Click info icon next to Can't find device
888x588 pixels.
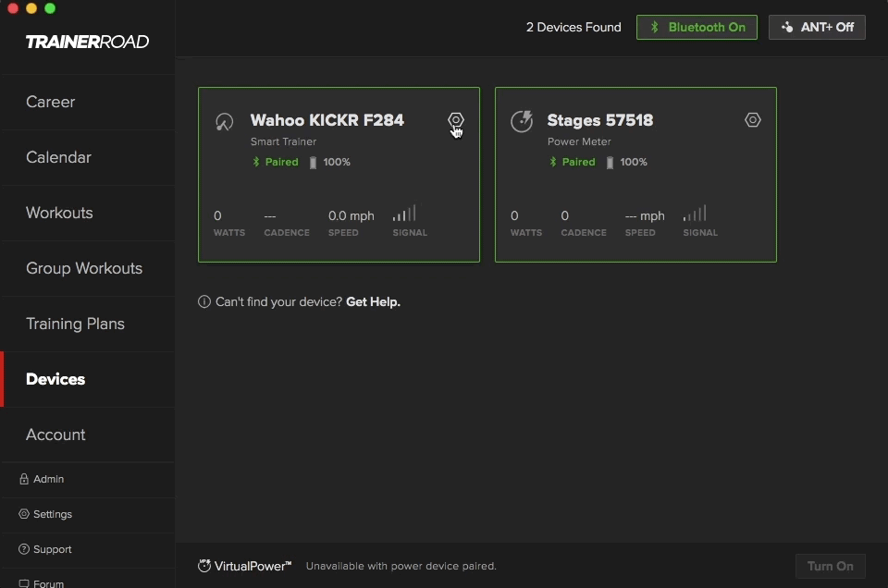pyautogui.click(x=203, y=301)
